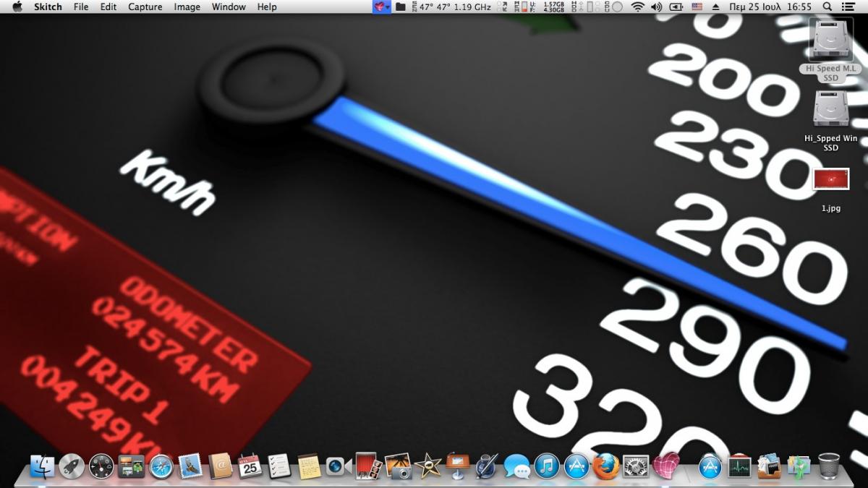The width and height of the screenshot is (868, 488).
Task: Select Hi_Spped Win SSD drive icon
Action: pyautogui.click(x=830, y=108)
